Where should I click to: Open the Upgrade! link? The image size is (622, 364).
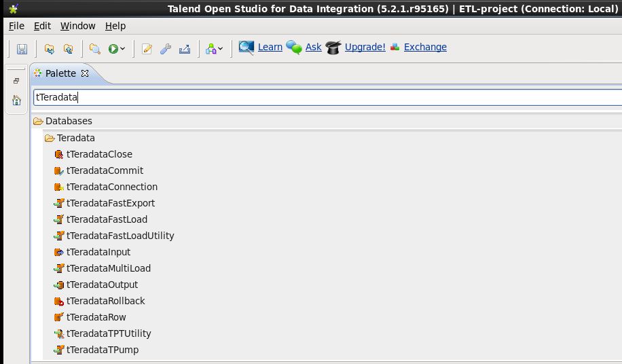[365, 47]
